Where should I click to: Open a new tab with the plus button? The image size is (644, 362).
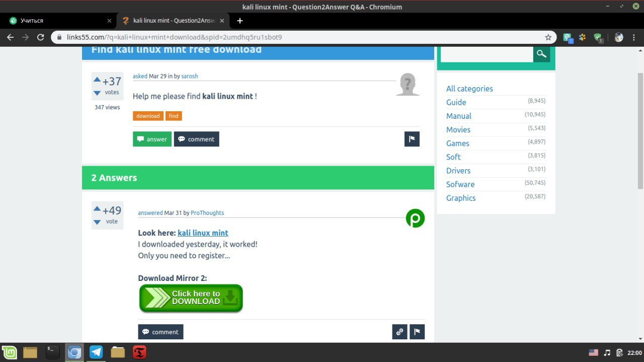point(240,21)
